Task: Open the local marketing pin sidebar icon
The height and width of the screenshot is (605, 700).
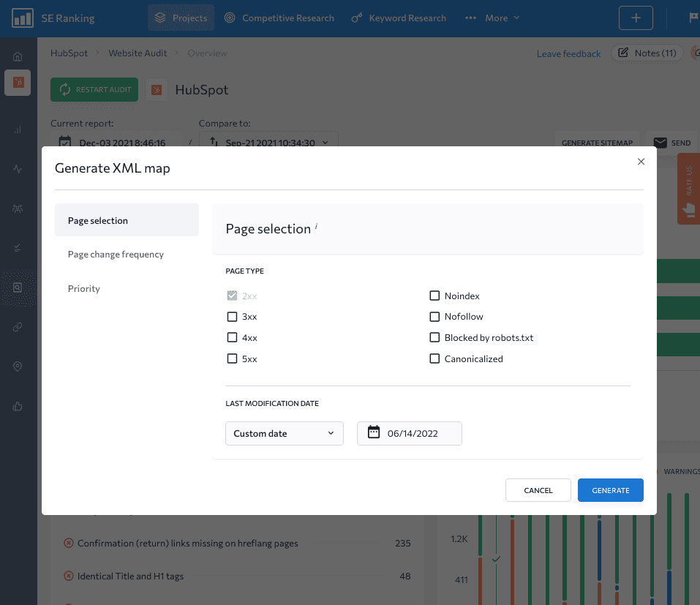Action: (x=18, y=366)
